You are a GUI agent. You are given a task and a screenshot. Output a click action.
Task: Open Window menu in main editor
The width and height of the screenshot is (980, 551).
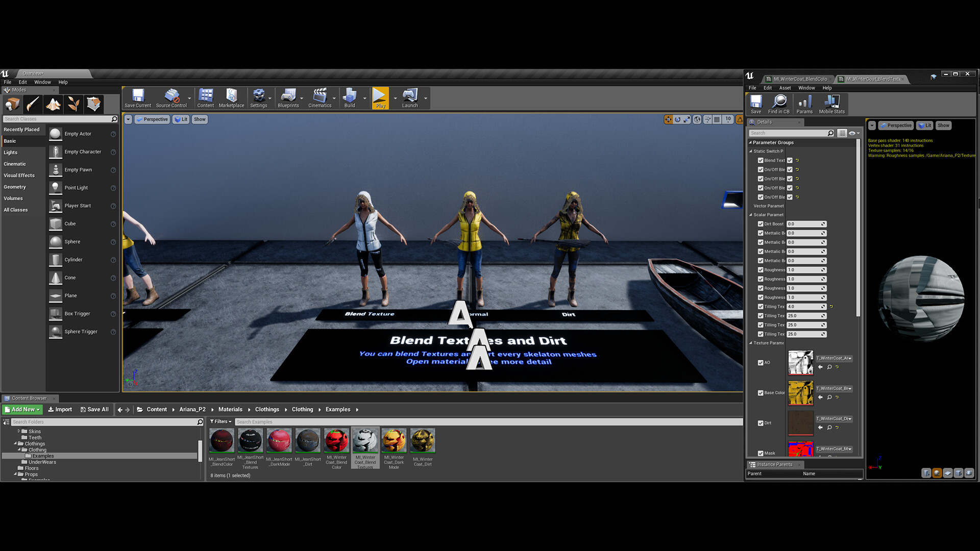pyautogui.click(x=42, y=82)
